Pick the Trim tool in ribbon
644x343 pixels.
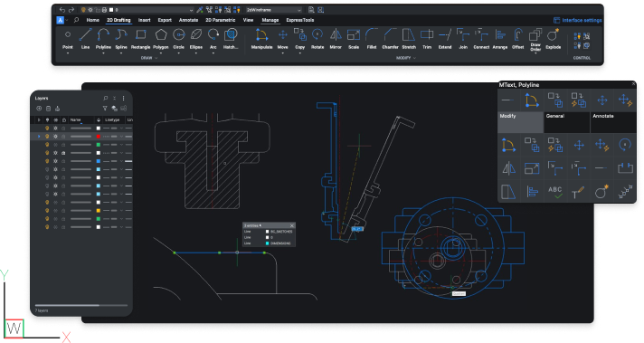427,39
